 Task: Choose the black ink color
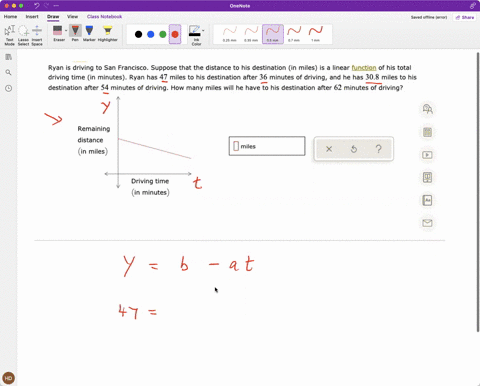pyautogui.click(x=139, y=34)
